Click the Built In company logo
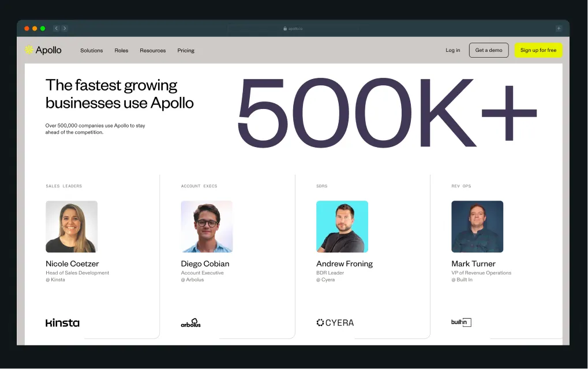The width and height of the screenshot is (588, 369). (x=461, y=322)
